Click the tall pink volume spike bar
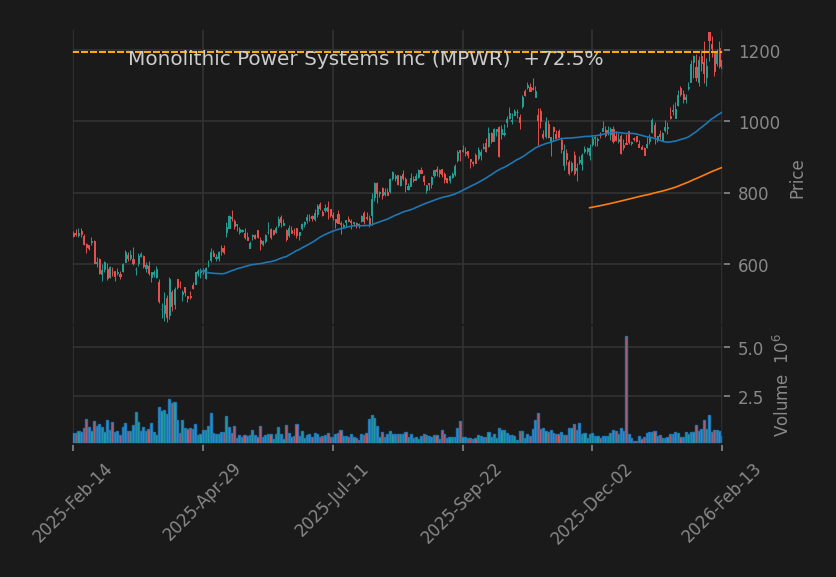836x577 pixels. [x=626, y=390]
